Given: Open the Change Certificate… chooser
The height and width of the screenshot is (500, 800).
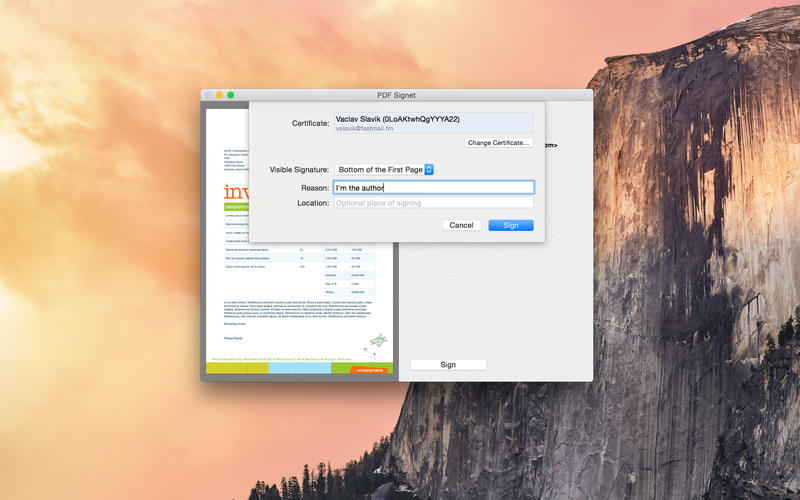Looking at the screenshot, I should (499, 143).
